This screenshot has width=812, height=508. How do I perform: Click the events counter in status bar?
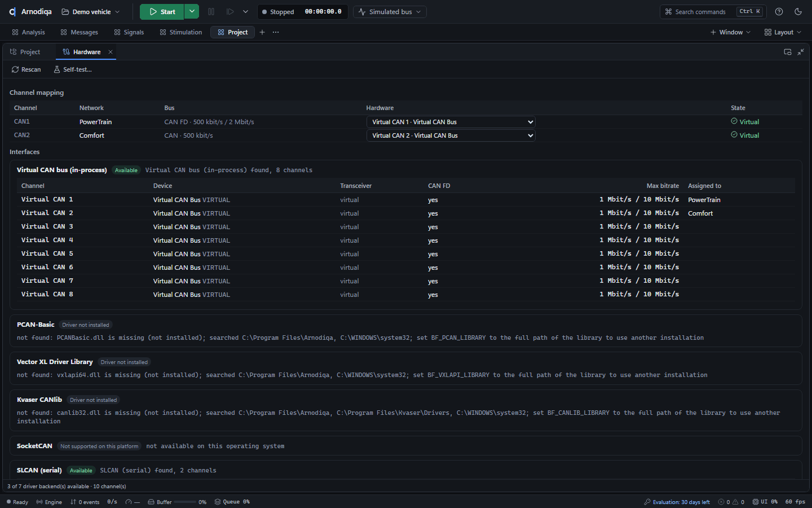pyautogui.click(x=85, y=502)
